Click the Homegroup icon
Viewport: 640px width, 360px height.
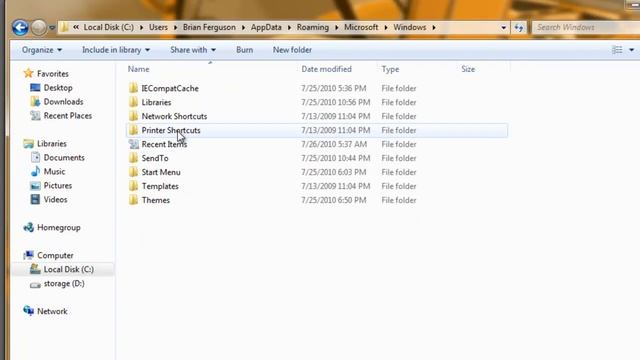(x=29, y=227)
